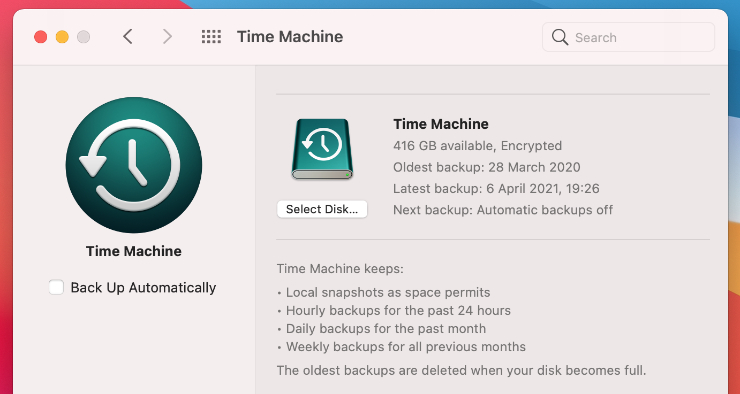Click the Next backup status line
The image size is (740, 394).
[503, 210]
